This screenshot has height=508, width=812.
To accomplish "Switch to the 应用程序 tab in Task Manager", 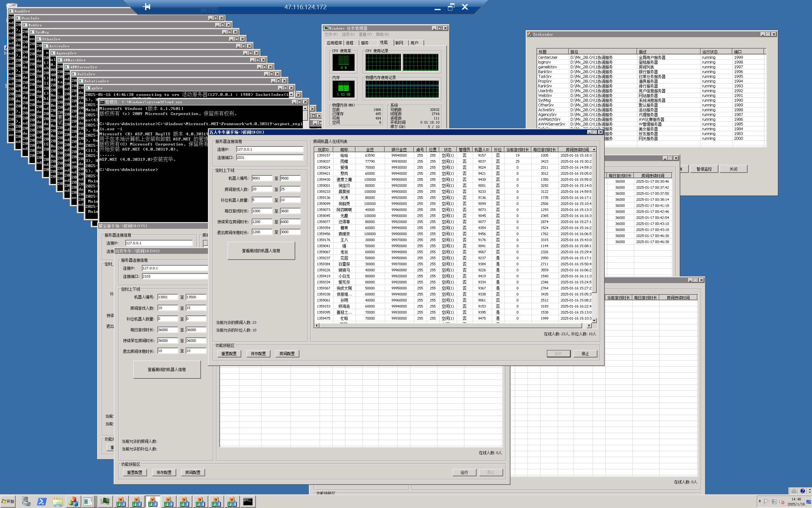I will coord(334,43).
